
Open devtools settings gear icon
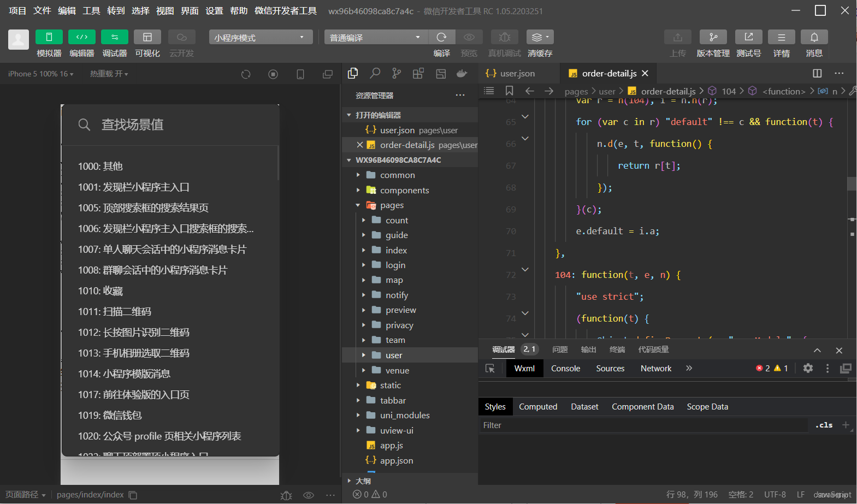[x=808, y=368]
